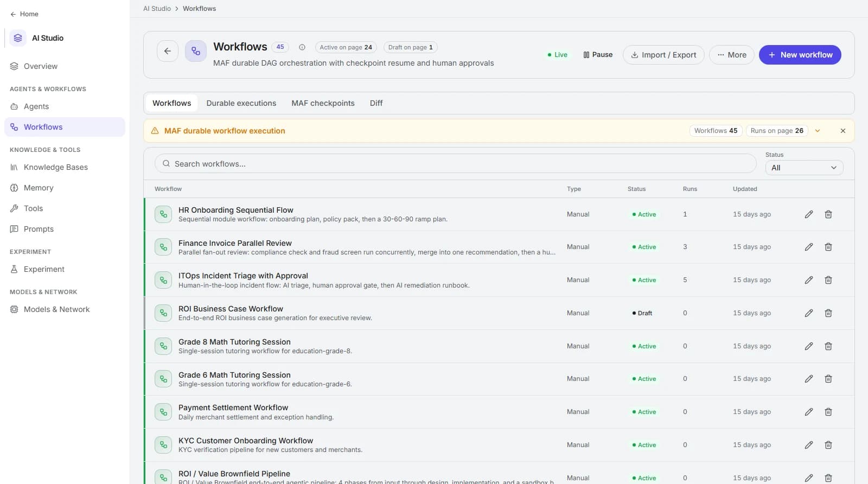Edit the Finance Invoice Parallel Review workflow

click(x=808, y=247)
